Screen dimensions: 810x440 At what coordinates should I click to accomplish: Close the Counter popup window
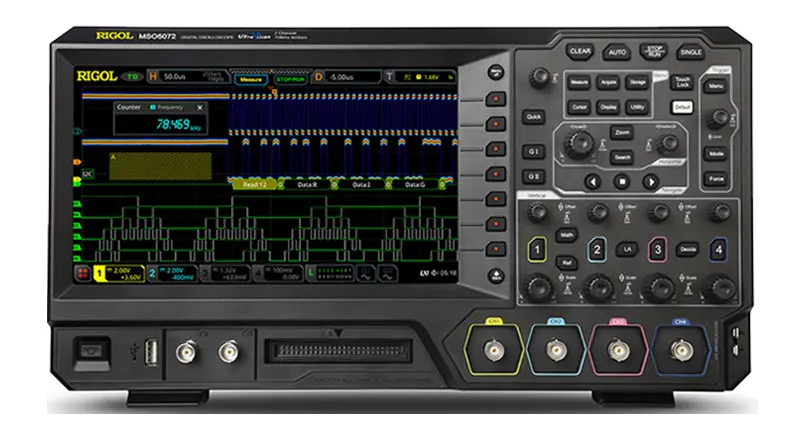[x=200, y=107]
